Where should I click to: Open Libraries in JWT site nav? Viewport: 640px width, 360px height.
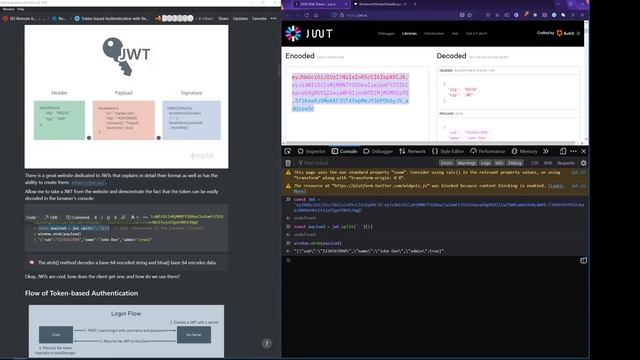[409, 33]
